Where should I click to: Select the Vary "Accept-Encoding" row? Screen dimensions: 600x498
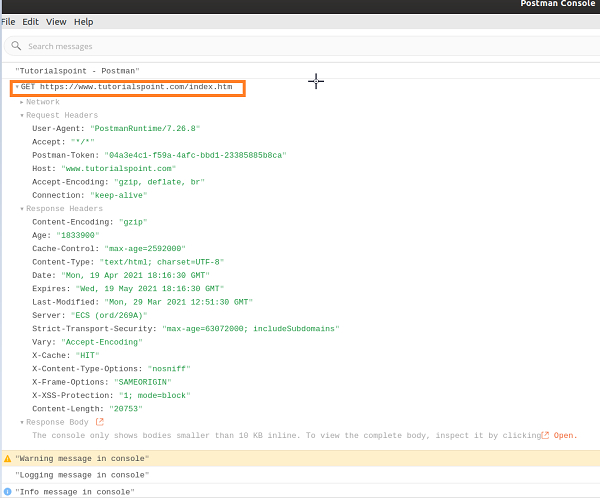pos(87,342)
